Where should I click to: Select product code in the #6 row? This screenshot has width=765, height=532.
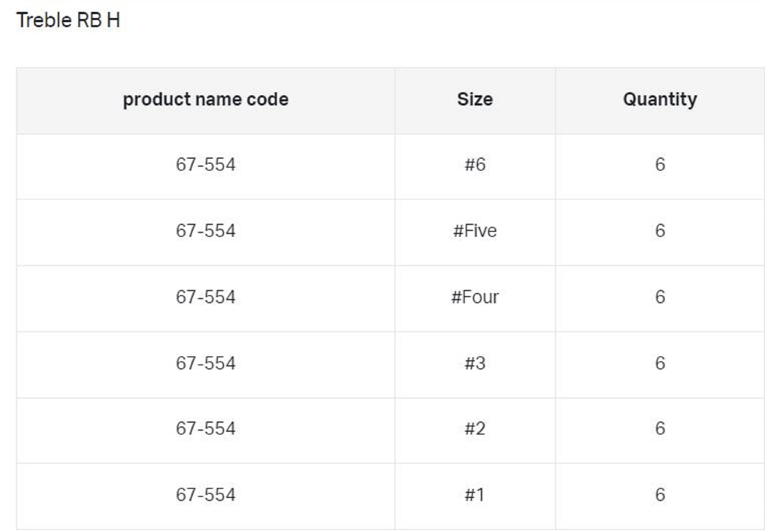click(205, 165)
